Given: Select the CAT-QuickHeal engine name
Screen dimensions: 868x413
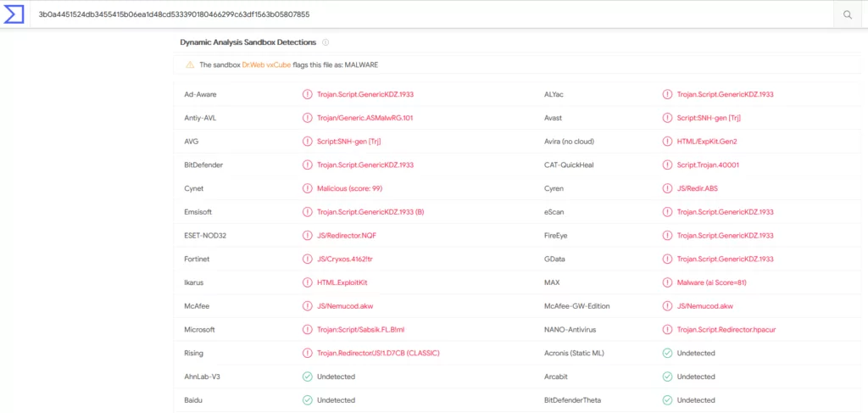Looking at the screenshot, I should pos(568,165).
